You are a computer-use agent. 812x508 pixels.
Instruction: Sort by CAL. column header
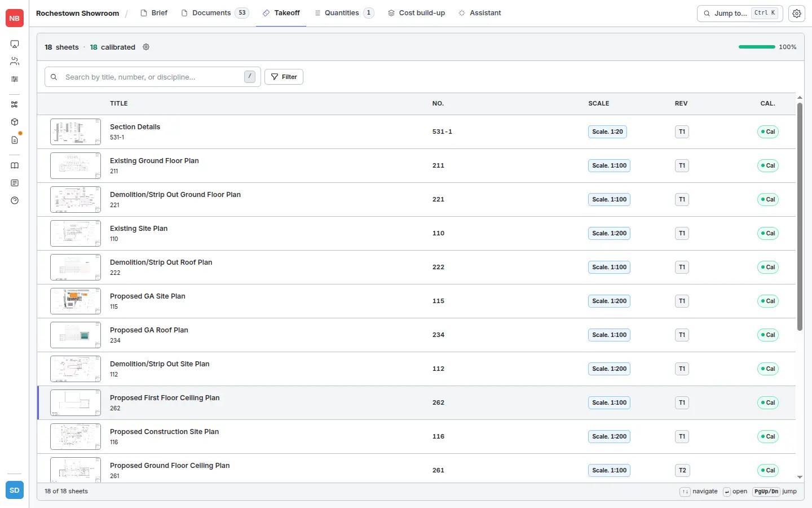767,103
